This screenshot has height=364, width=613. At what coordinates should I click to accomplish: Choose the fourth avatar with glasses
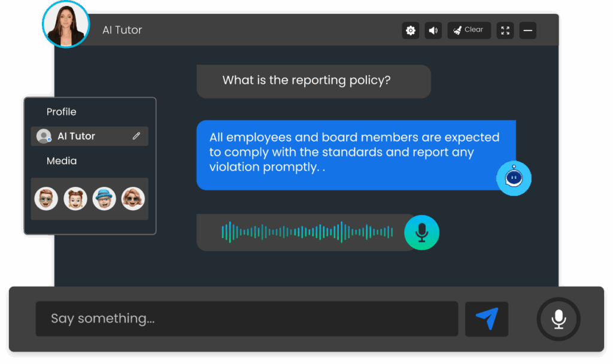[x=133, y=199]
